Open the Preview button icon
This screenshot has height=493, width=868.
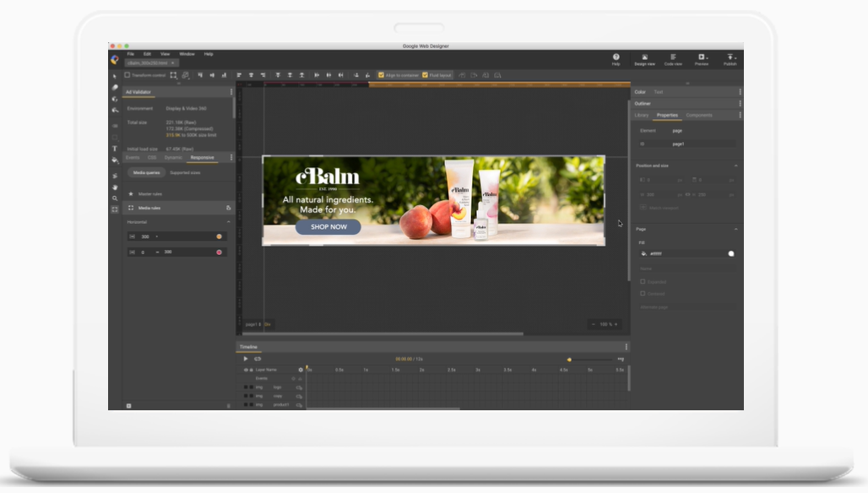pyautogui.click(x=702, y=59)
